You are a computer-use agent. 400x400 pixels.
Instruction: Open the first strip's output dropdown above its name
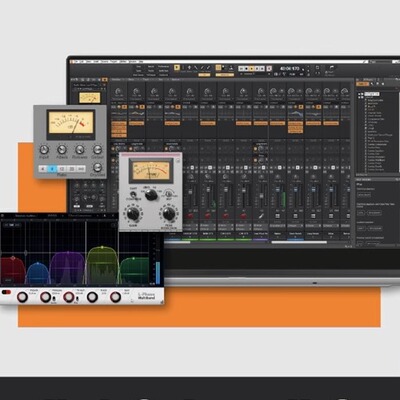(191, 230)
